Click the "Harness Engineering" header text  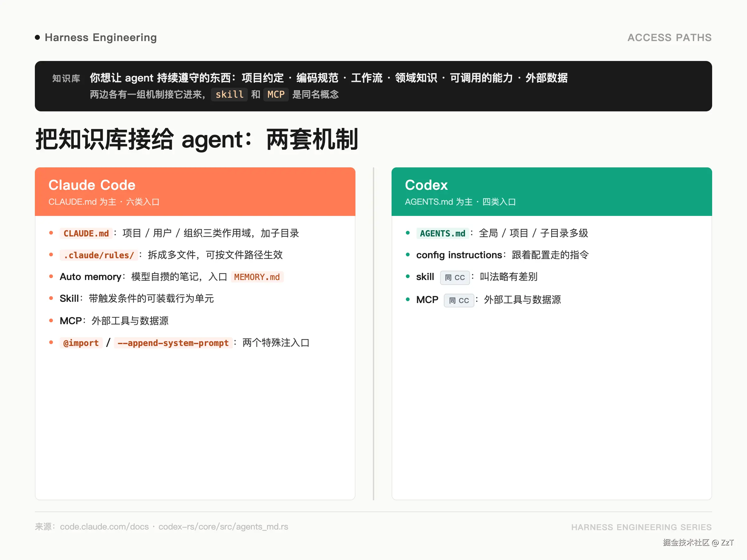(101, 37)
